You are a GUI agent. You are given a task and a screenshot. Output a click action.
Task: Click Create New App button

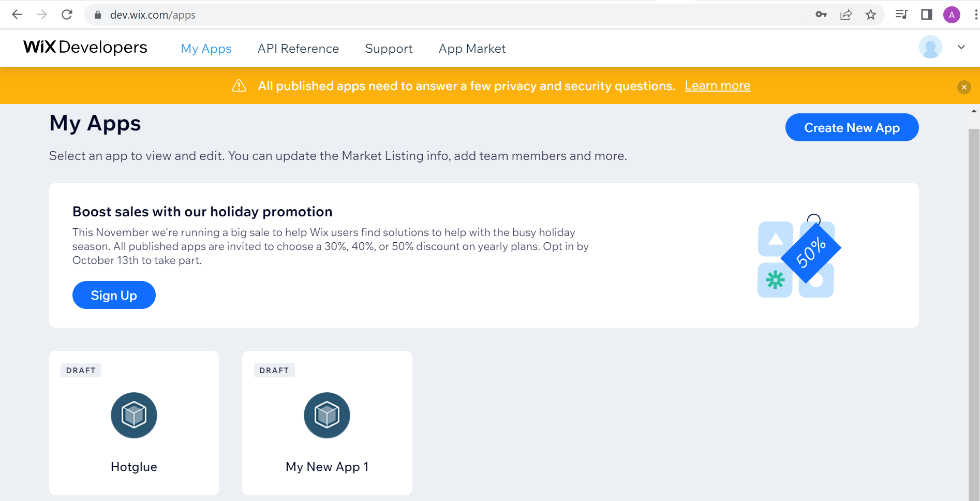coord(852,127)
